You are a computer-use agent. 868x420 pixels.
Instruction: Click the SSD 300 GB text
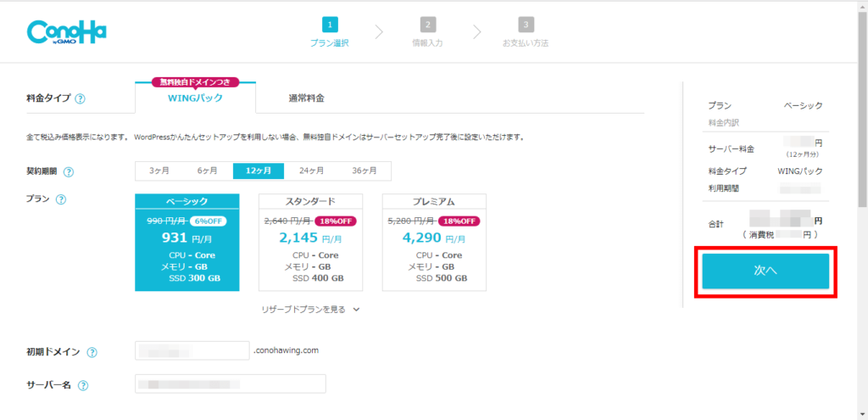coord(194,278)
